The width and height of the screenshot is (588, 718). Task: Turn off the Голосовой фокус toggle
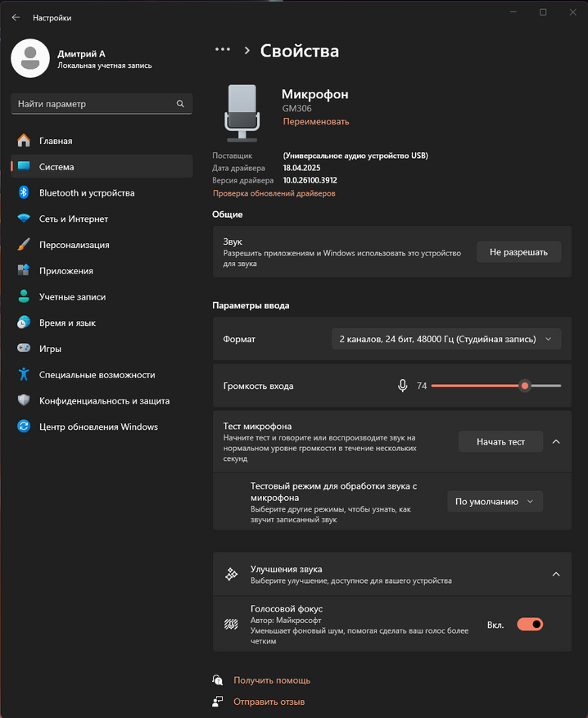click(530, 624)
